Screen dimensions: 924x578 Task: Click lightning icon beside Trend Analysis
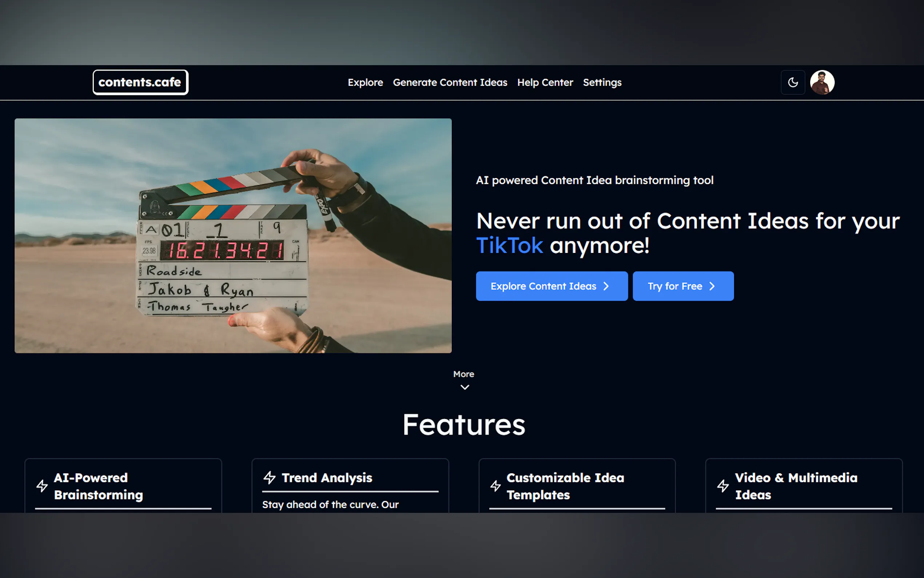pyautogui.click(x=269, y=478)
